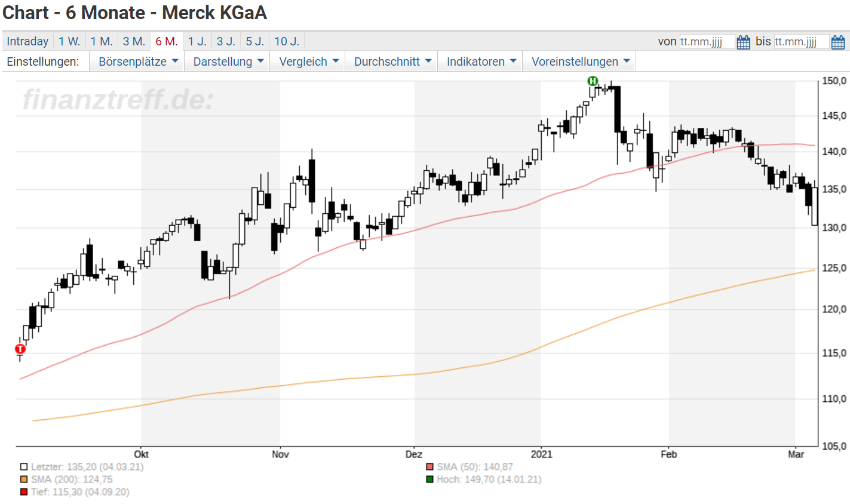Screen dimensions: 850x504
Task: Select the 1 M. timeframe tab
Action: 102,41
